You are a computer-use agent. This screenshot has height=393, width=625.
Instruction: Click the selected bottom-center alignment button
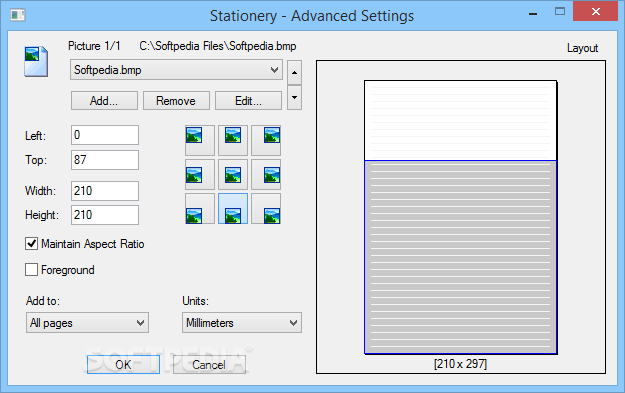(x=233, y=209)
